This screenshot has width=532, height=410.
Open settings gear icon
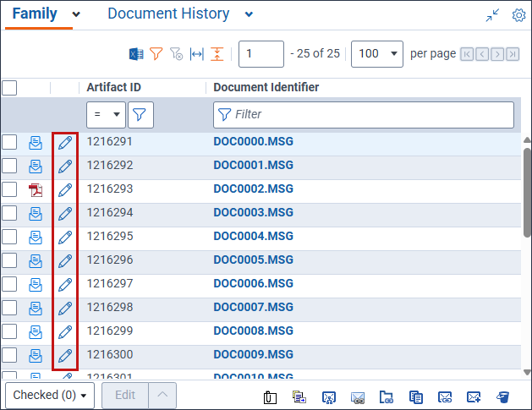(518, 15)
